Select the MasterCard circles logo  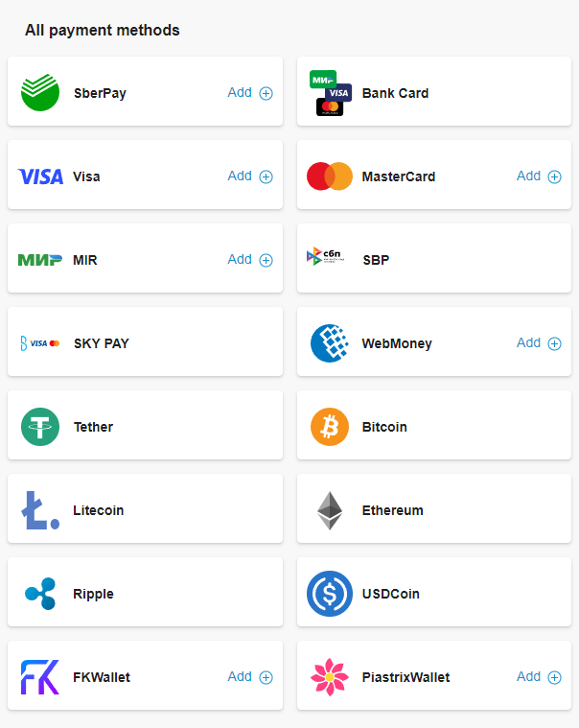(x=330, y=176)
